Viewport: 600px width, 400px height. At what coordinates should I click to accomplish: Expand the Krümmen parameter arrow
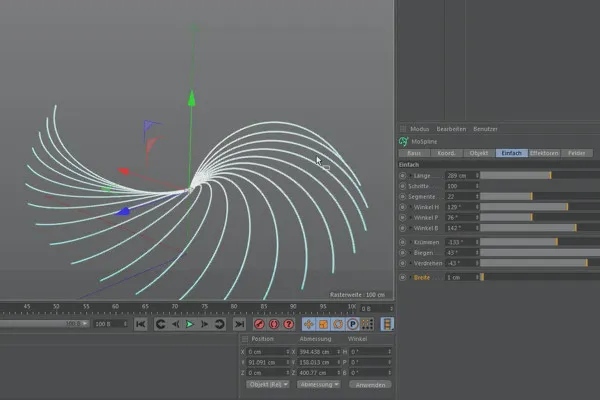coord(411,242)
